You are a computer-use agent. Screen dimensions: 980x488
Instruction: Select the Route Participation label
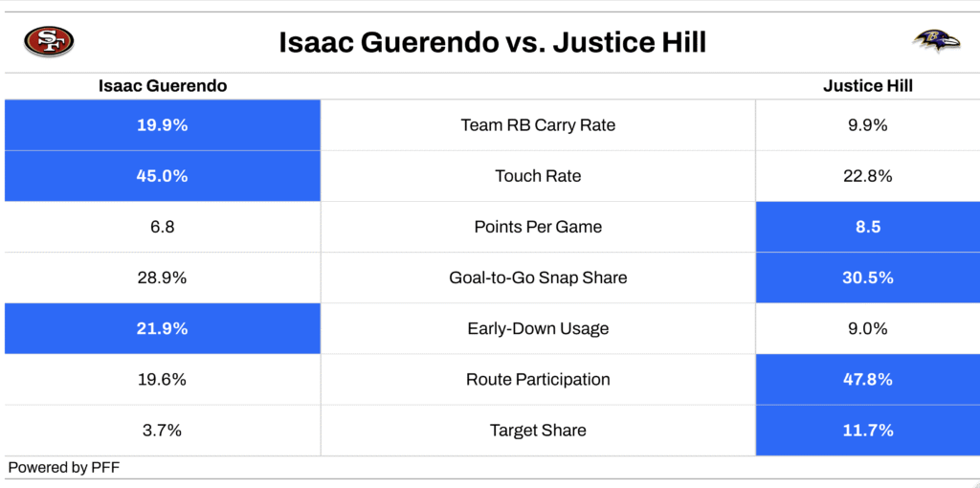538,379
